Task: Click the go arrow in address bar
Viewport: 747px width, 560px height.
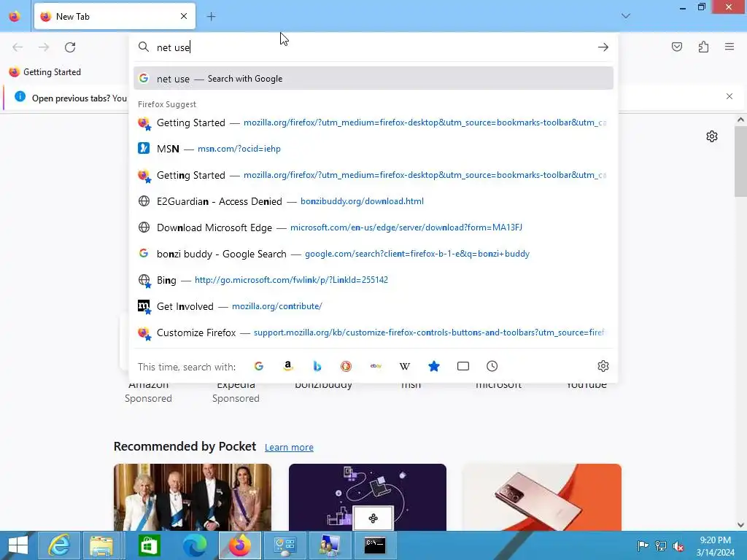Action: [603, 47]
